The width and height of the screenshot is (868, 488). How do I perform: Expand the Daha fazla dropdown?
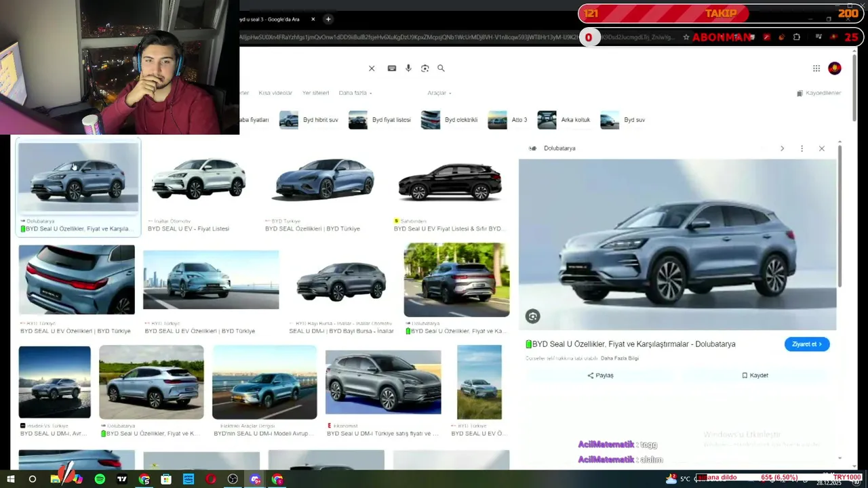click(355, 93)
